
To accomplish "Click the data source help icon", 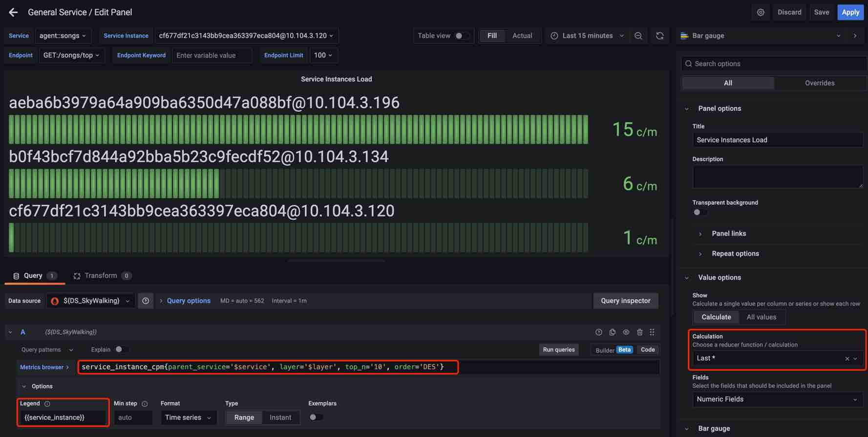I will point(146,301).
